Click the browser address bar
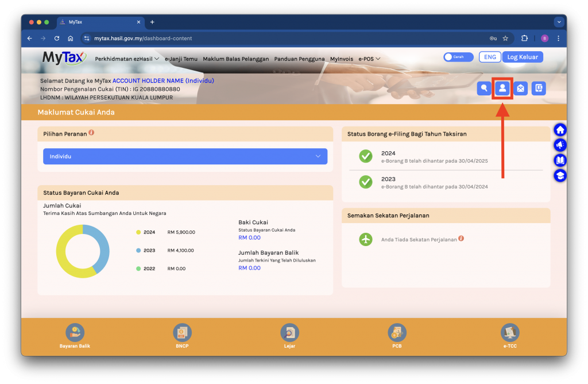Screen dimensions: 588x384 (x=287, y=39)
